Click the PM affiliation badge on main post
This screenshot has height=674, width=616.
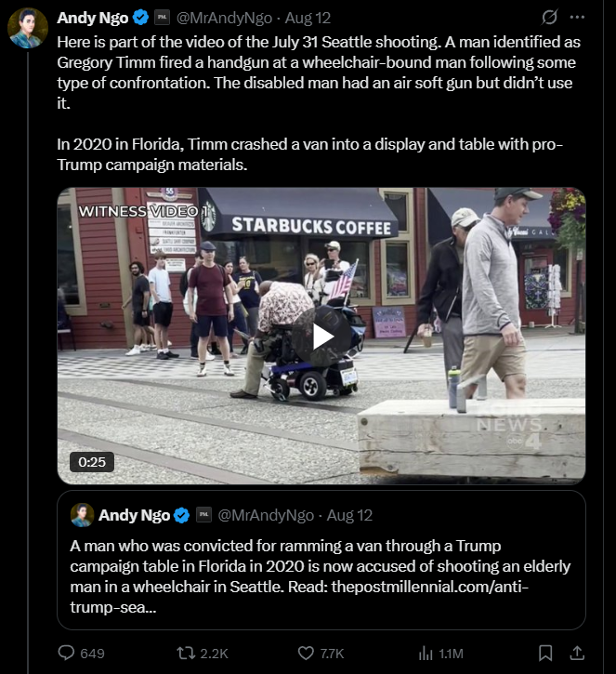[162, 18]
